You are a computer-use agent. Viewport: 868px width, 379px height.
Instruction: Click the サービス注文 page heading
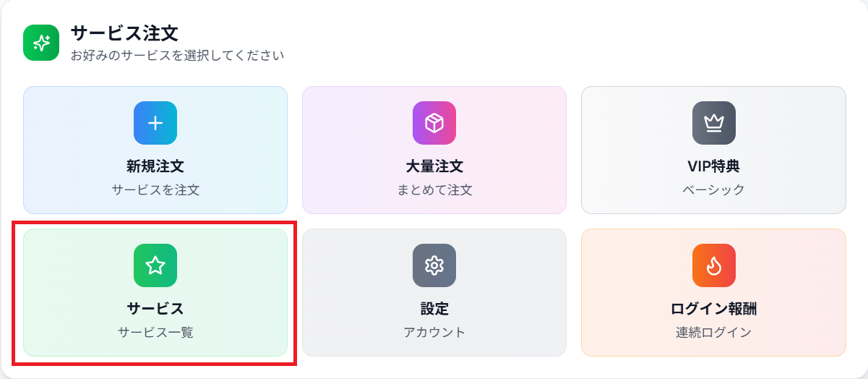click(x=124, y=33)
